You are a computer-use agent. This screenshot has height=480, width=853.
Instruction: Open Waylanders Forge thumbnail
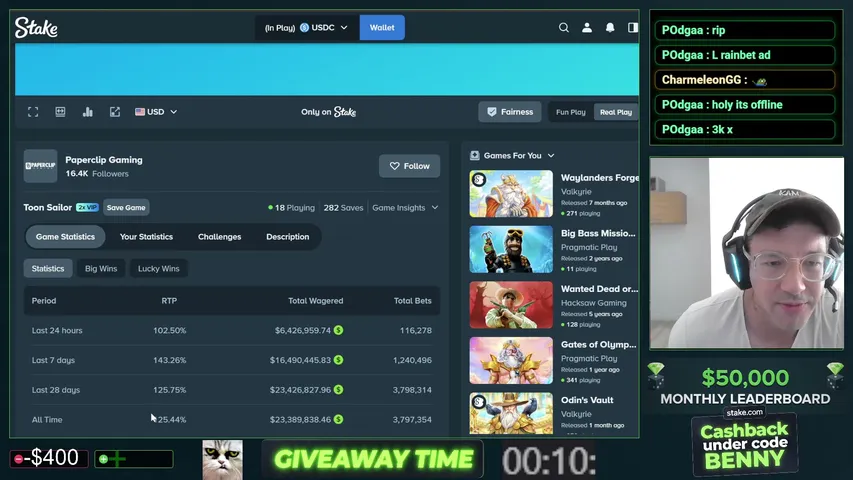coord(511,194)
